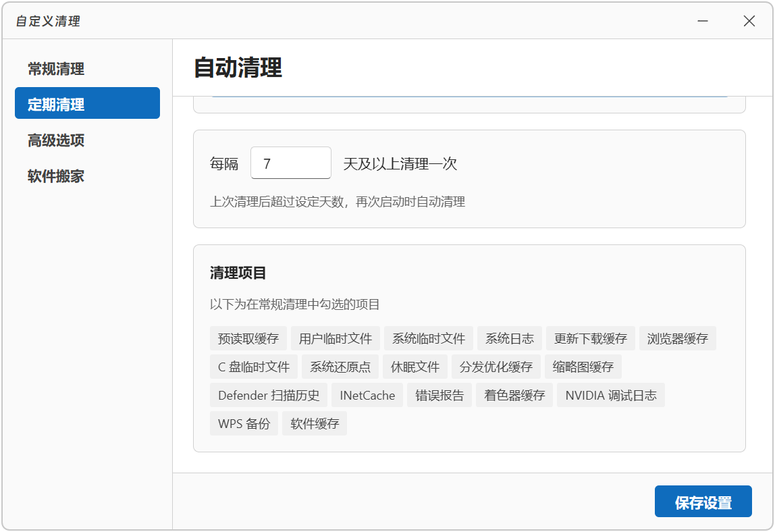Image resolution: width=775 pixels, height=532 pixels.
Task: Click the 系统日志 tag
Action: [x=510, y=339]
